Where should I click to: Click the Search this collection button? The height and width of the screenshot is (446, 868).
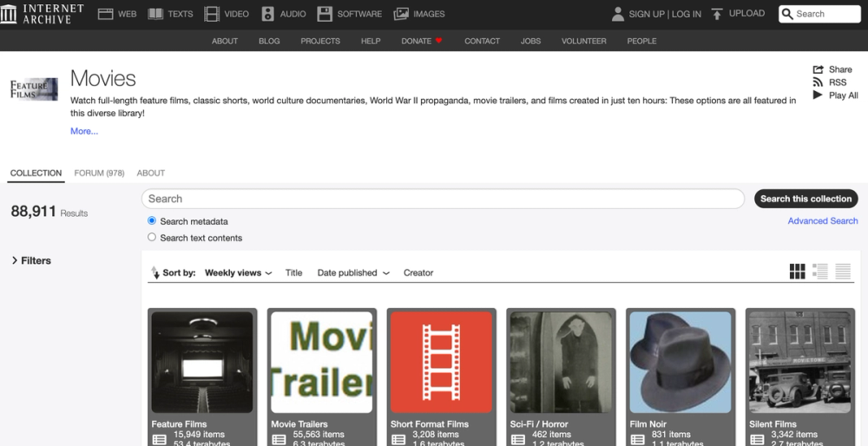coord(806,199)
